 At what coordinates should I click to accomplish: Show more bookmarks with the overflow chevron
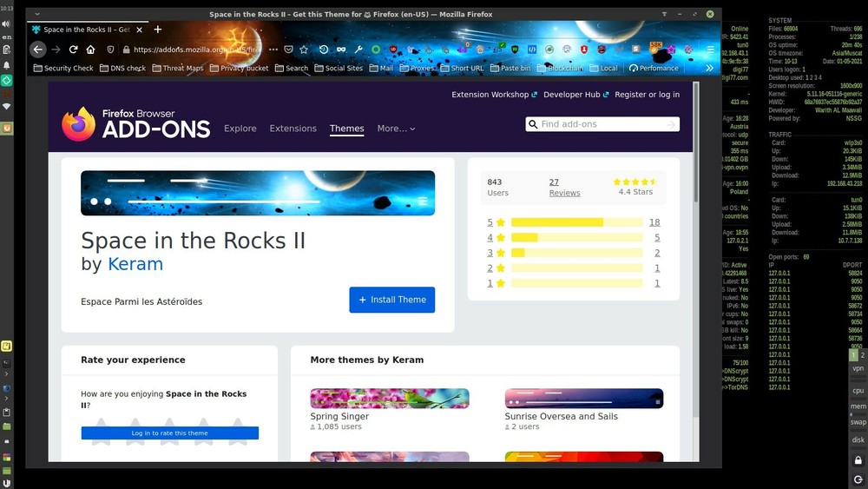[x=709, y=68]
